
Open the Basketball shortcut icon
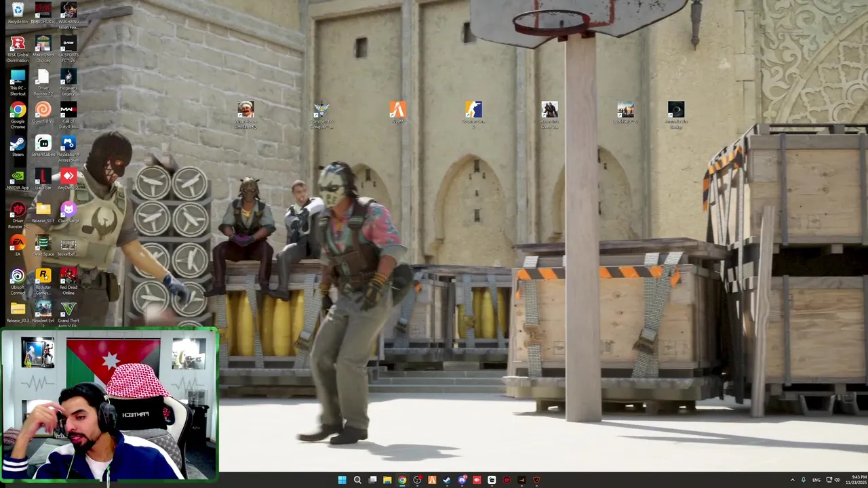click(68, 246)
